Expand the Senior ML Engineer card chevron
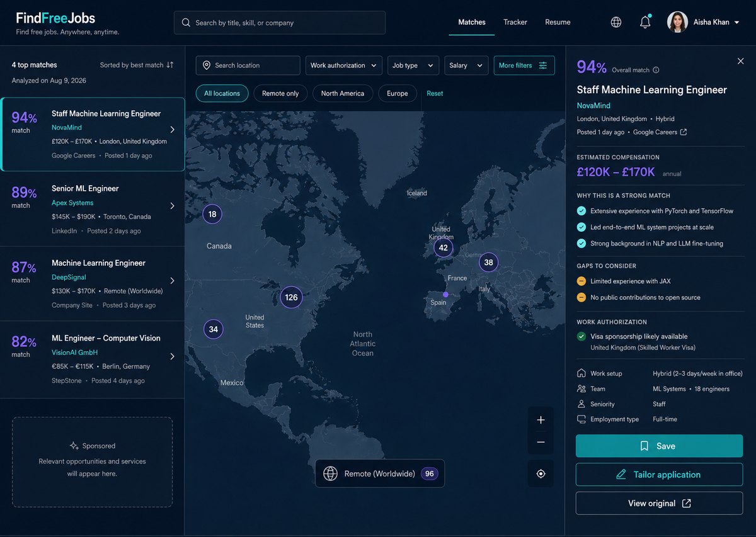Viewport: 756px width, 537px height. tap(173, 206)
